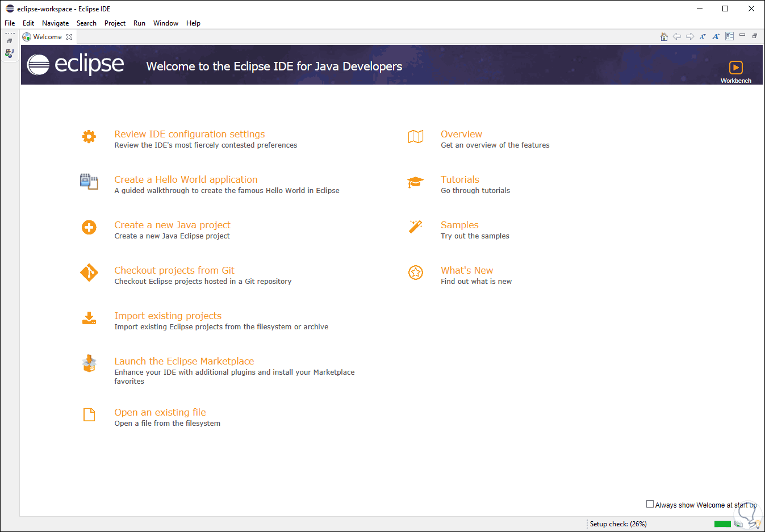Click the Git diamond icon
The height and width of the screenshot is (532, 765).
pyautogui.click(x=89, y=273)
